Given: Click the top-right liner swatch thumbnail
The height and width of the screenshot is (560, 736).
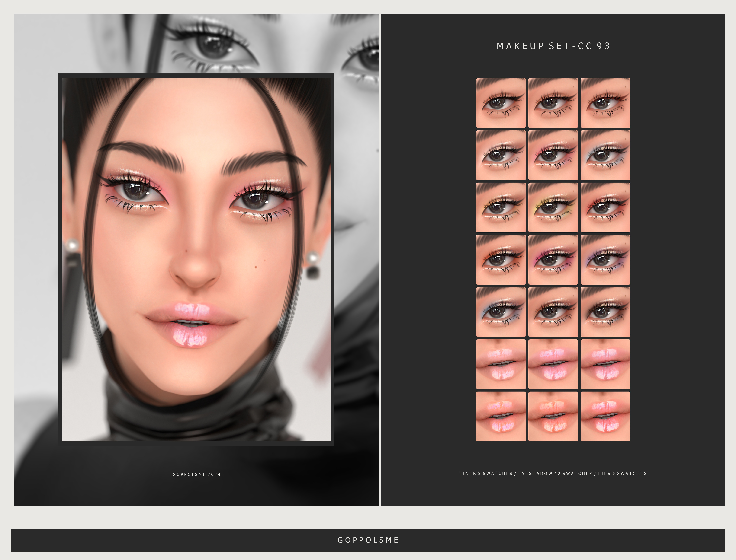Looking at the screenshot, I should click(605, 103).
